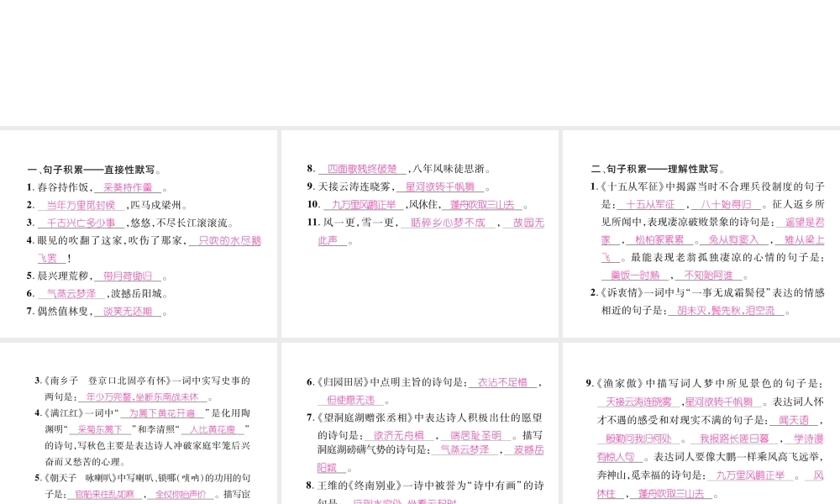This screenshot has height=504, width=840.
Task: Click 九万里风鹏正举 in the 渔家傲 slide
Action: 750,475
